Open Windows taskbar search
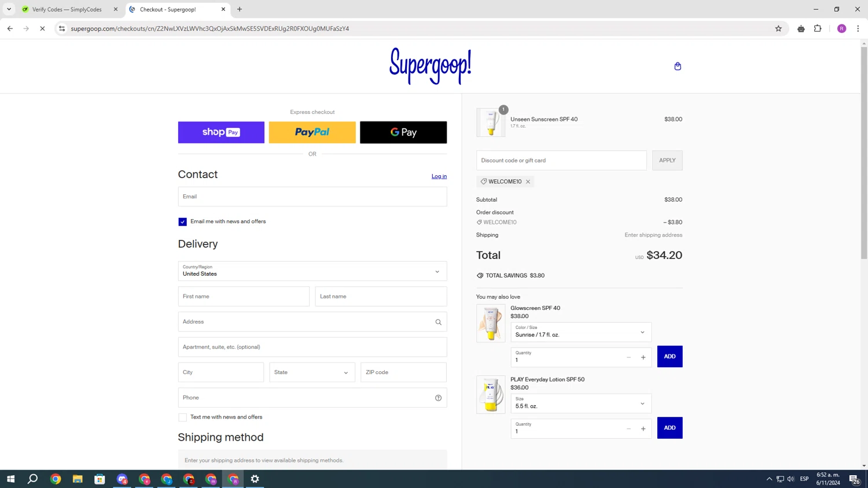 coord(33,479)
